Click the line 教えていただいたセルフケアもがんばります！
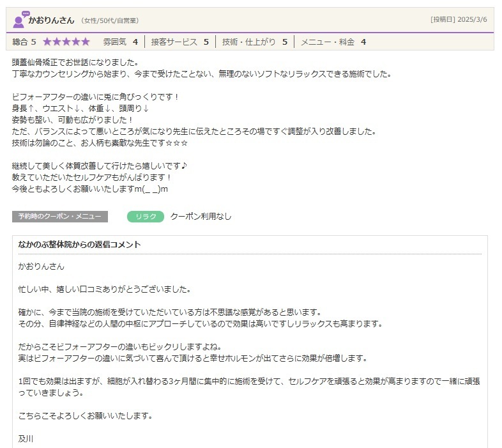This screenshot has width=502, height=448. tap(91, 178)
